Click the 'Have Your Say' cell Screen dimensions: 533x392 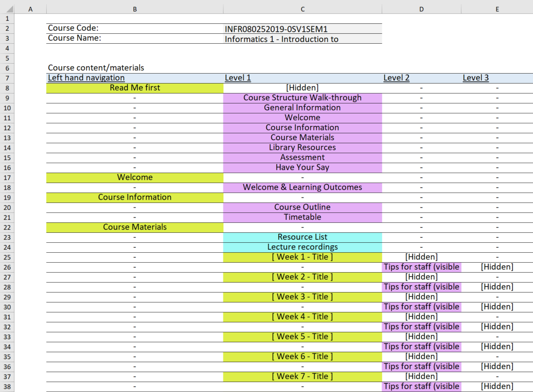point(302,168)
